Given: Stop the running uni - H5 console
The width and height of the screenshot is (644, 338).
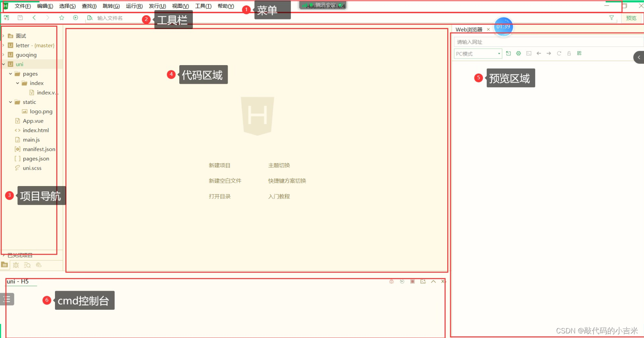Looking at the screenshot, I should tap(412, 281).
